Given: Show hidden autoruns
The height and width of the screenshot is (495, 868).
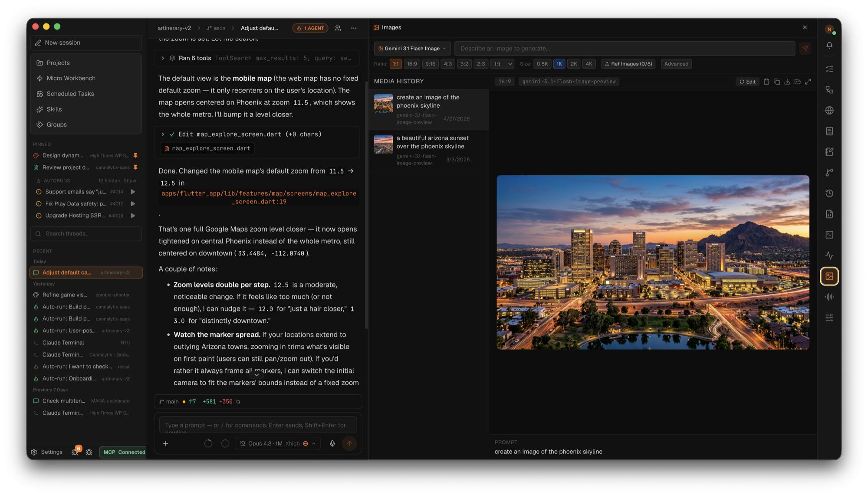Looking at the screenshot, I should 130,180.
